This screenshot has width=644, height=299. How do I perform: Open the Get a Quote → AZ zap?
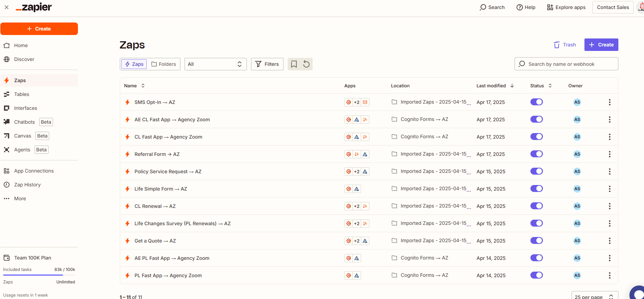coord(155,241)
